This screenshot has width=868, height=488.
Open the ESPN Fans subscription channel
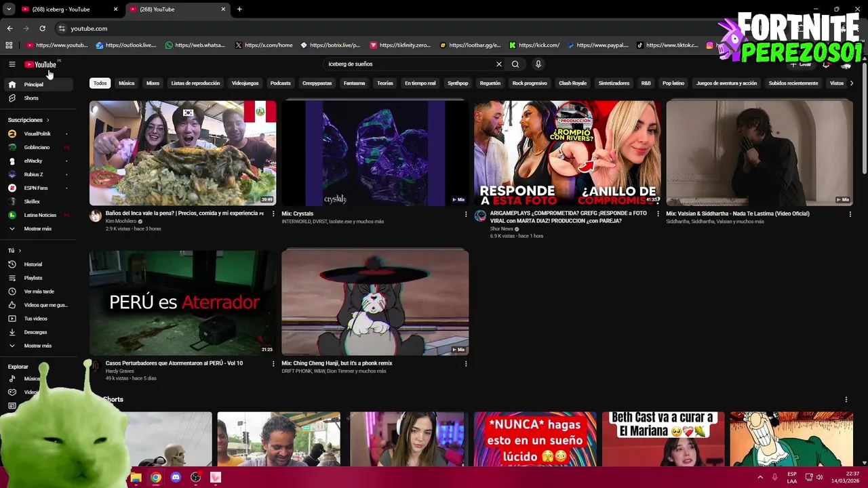click(x=38, y=188)
